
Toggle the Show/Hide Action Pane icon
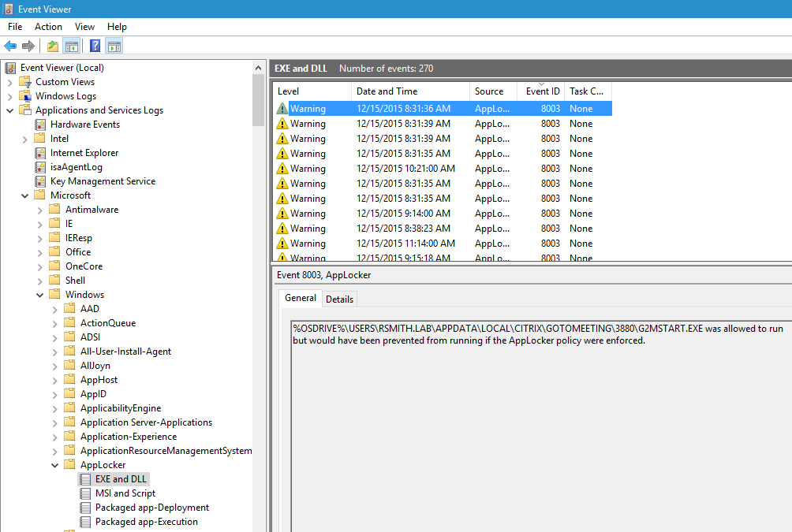pyautogui.click(x=114, y=47)
